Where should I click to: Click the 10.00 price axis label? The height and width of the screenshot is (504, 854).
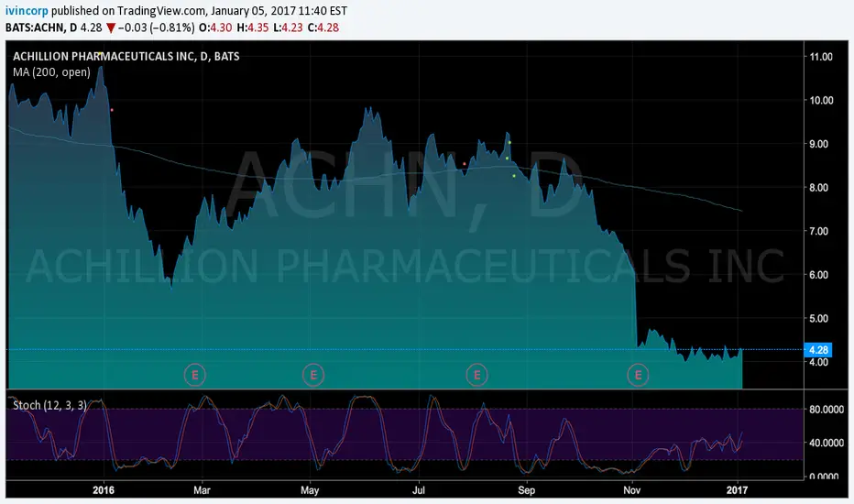tap(821, 100)
